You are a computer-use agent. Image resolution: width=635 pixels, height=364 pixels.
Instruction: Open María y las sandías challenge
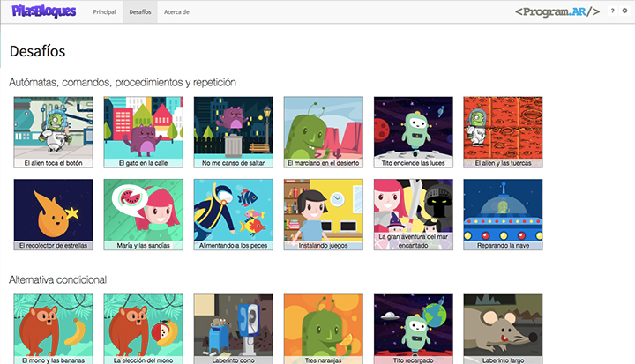pos(143,214)
